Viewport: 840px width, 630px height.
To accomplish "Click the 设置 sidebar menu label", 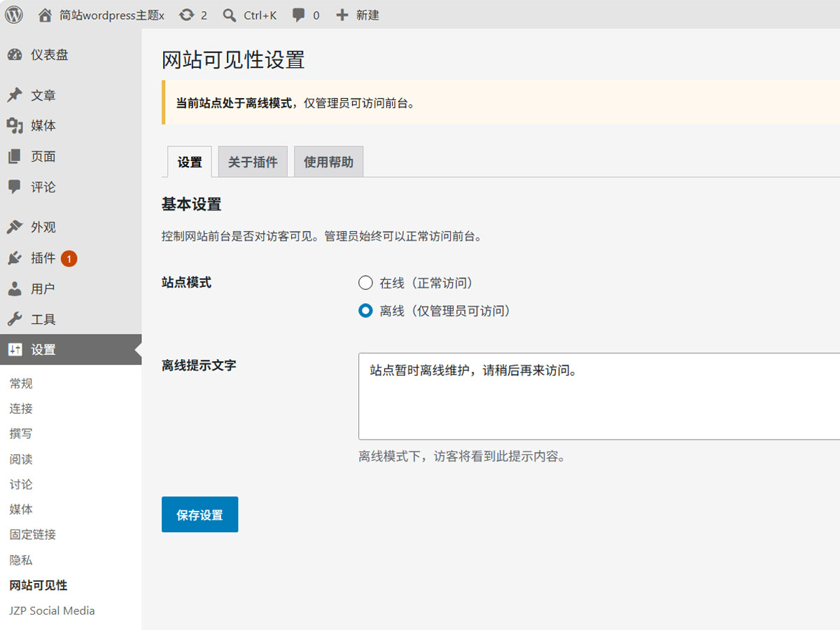I will (x=43, y=350).
